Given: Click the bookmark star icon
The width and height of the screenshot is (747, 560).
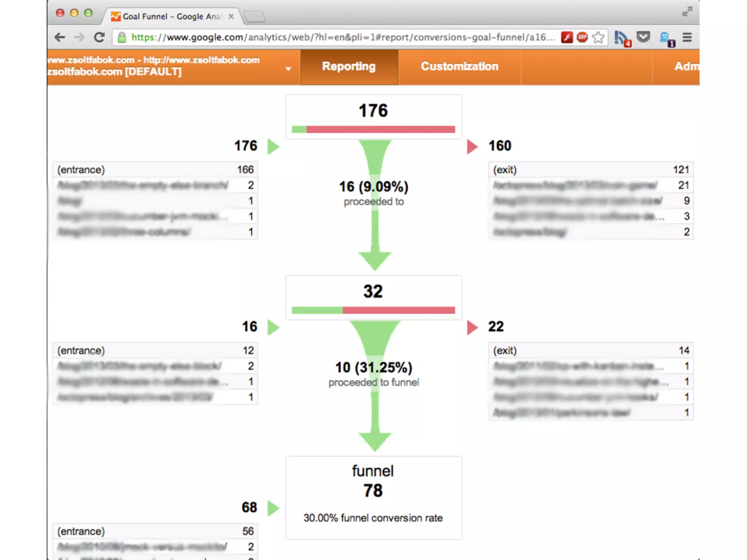Looking at the screenshot, I should click(x=598, y=37).
